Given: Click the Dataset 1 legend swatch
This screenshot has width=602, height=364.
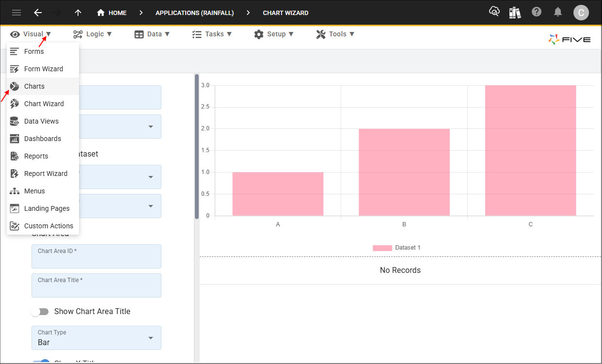Looking at the screenshot, I should coord(382,248).
